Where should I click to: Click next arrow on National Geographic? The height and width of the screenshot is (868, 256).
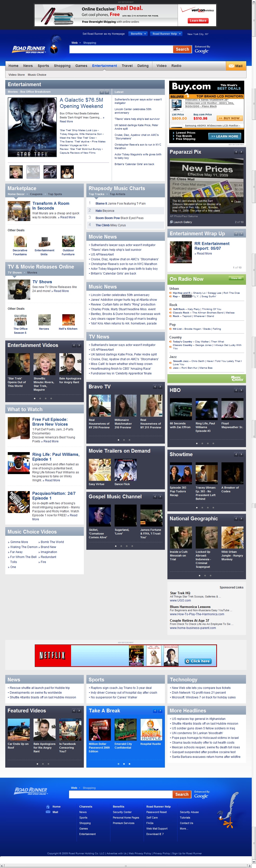click(241, 519)
